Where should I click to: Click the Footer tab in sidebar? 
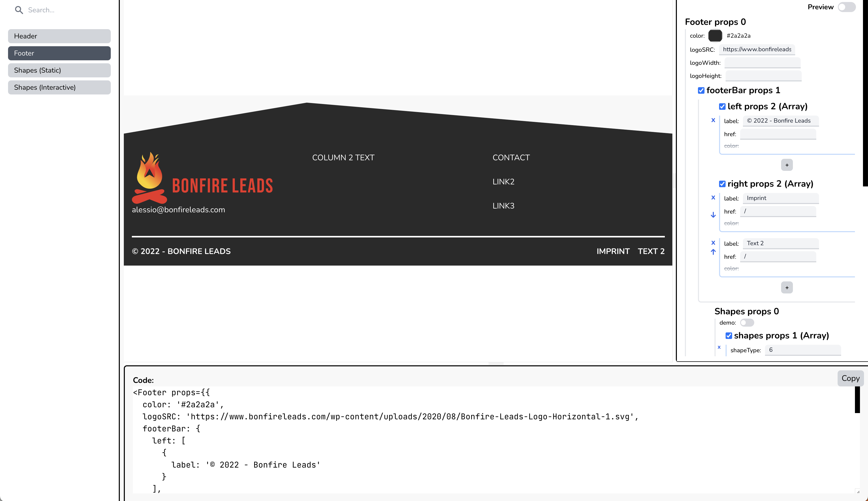click(59, 53)
